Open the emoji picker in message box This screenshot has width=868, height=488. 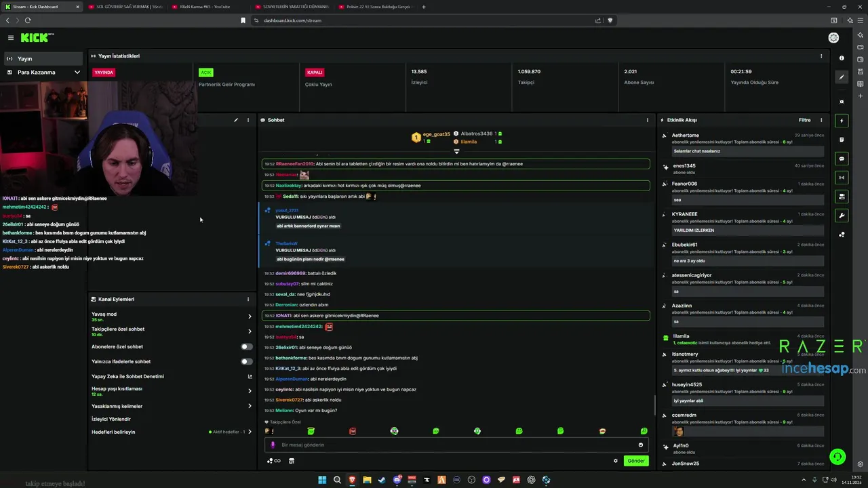[x=641, y=445]
